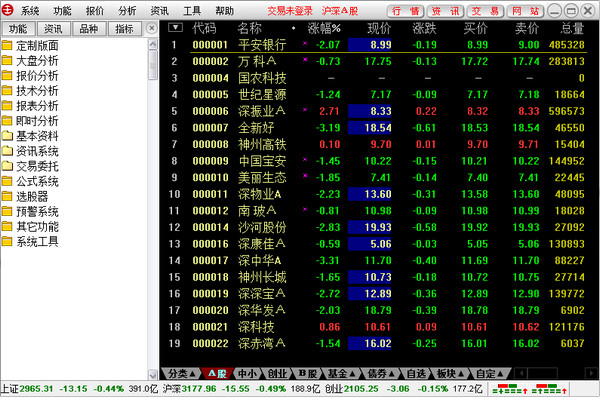Open the 功能 menu in the menu bar
This screenshot has height=397, width=600.
(62, 11)
